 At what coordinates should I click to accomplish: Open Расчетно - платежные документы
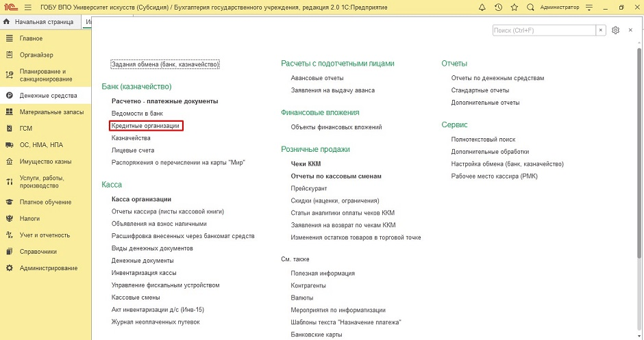164,101
